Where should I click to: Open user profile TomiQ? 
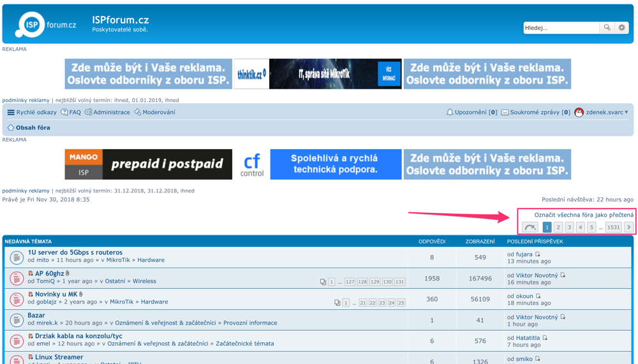(45, 281)
